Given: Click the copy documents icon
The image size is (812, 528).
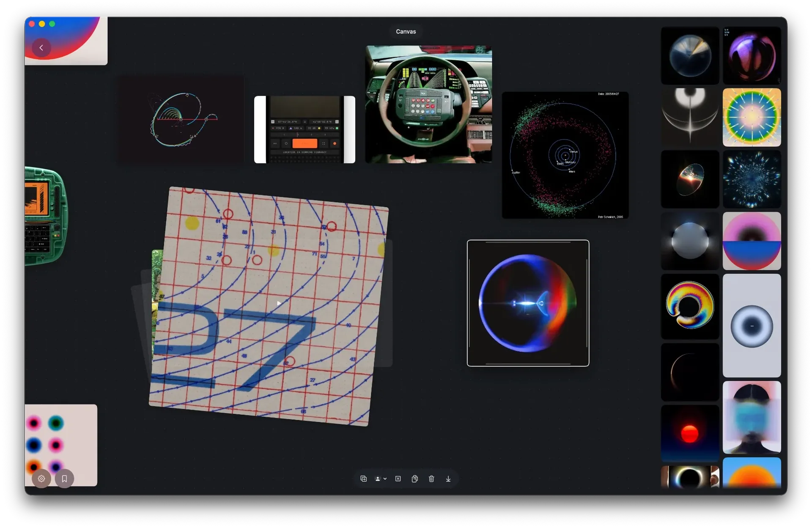Looking at the screenshot, I should (414, 478).
